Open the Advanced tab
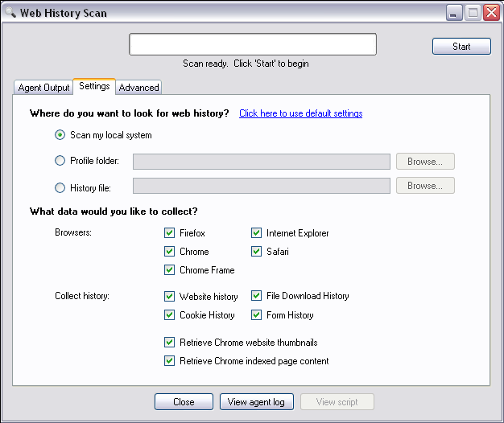The width and height of the screenshot is (504, 423). tap(138, 88)
